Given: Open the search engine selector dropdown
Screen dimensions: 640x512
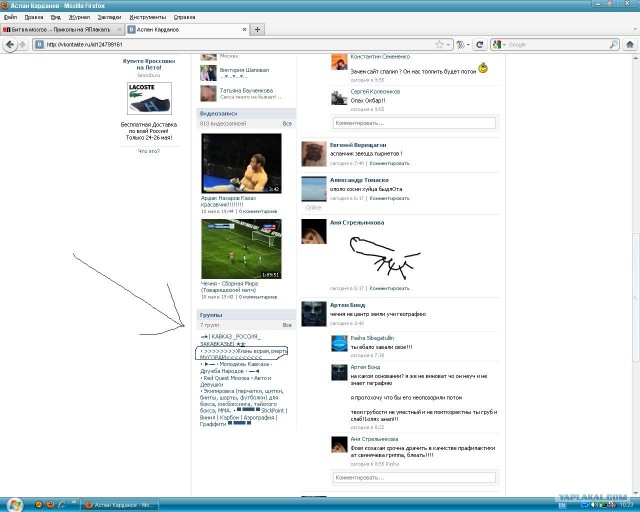Looking at the screenshot, I should pyautogui.click(x=499, y=44).
